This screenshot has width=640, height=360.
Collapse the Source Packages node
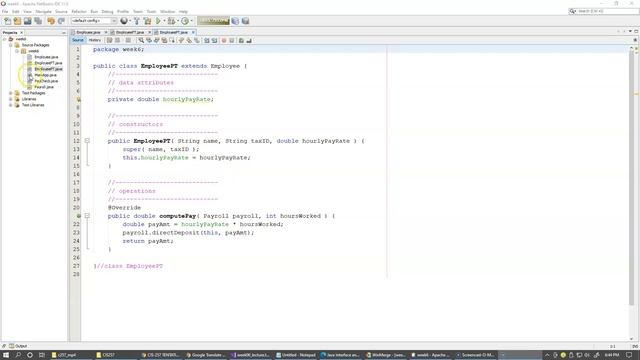11,45
